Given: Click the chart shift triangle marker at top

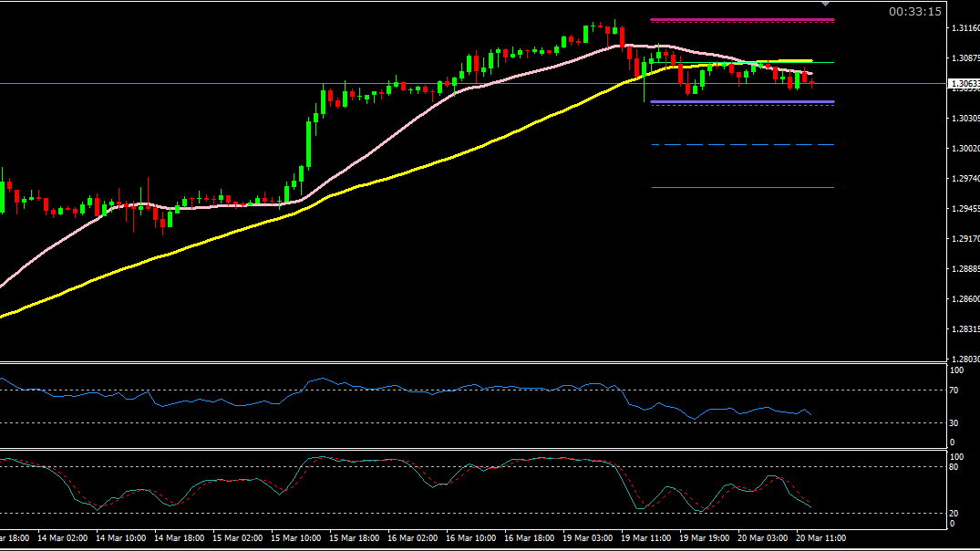Looking at the screenshot, I should pos(826,4).
